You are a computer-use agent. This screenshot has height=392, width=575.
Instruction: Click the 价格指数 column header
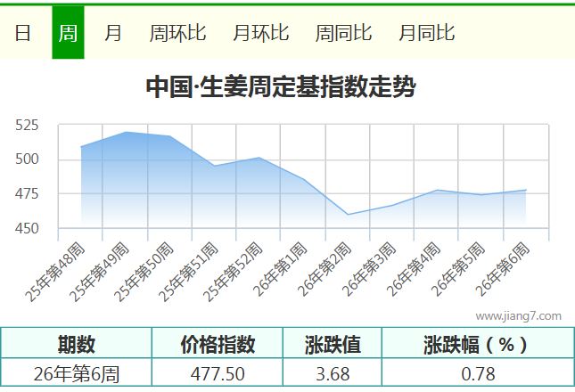pyautogui.click(x=218, y=345)
